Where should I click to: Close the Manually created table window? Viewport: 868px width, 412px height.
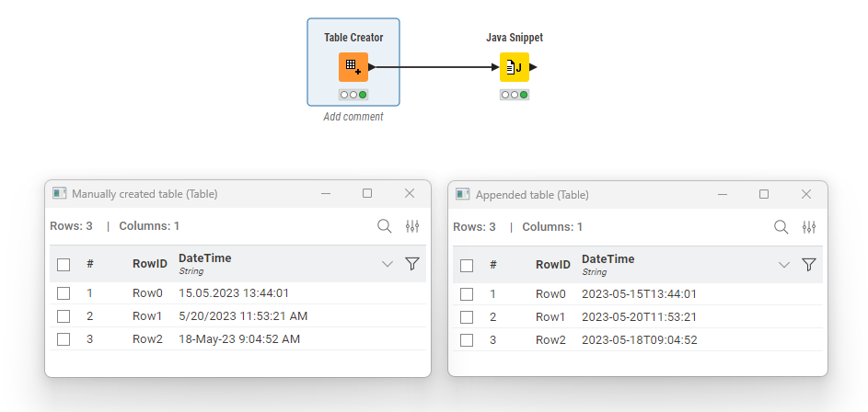coord(410,194)
